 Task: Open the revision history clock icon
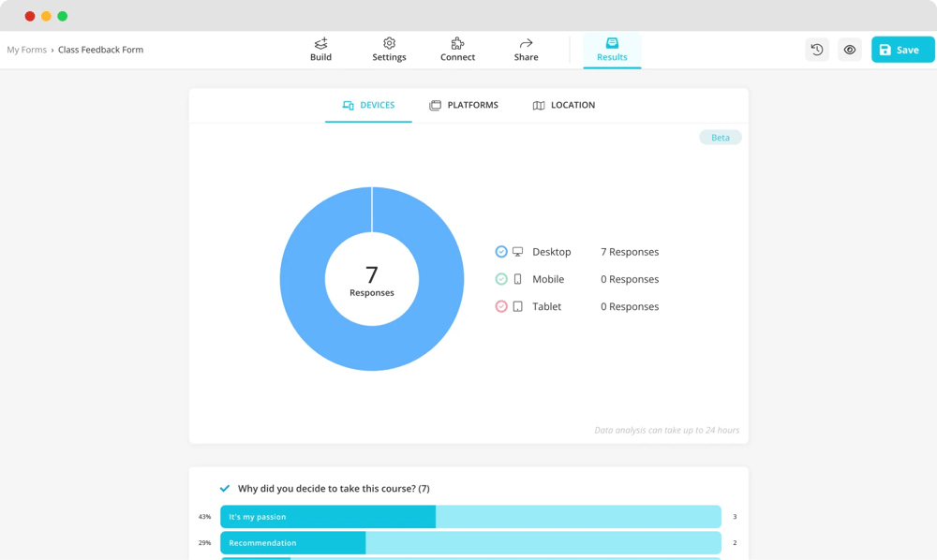(x=817, y=50)
